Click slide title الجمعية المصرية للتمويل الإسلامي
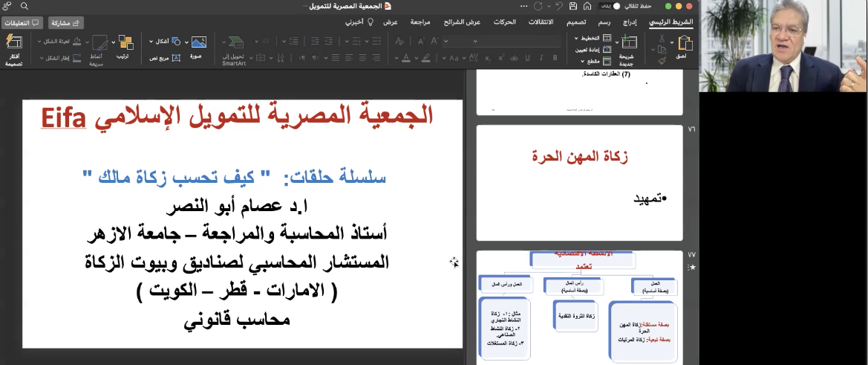The height and width of the screenshot is (365, 868). point(238,116)
